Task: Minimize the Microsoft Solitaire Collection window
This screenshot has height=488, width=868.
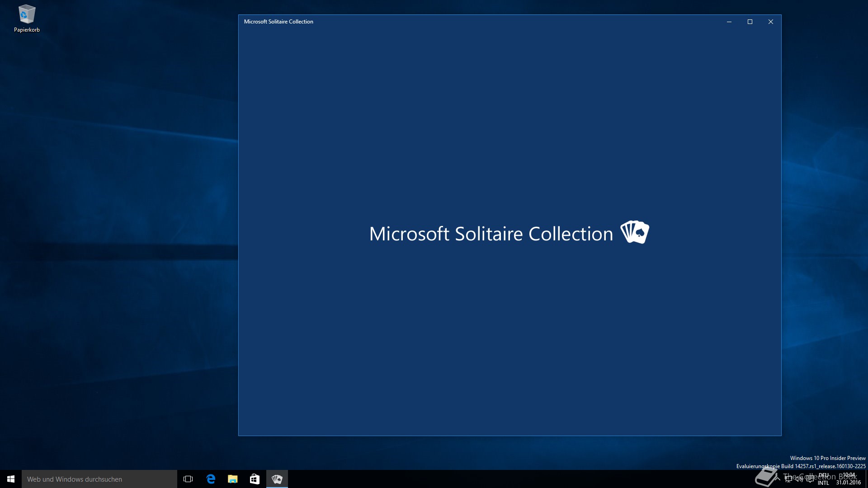Action: (x=729, y=22)
